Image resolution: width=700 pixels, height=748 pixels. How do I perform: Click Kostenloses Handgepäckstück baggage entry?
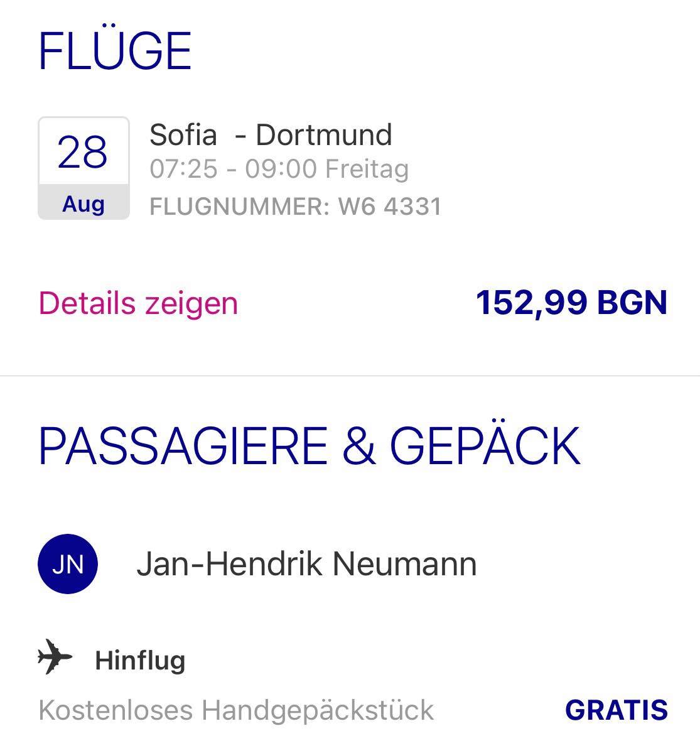(236, 710)
